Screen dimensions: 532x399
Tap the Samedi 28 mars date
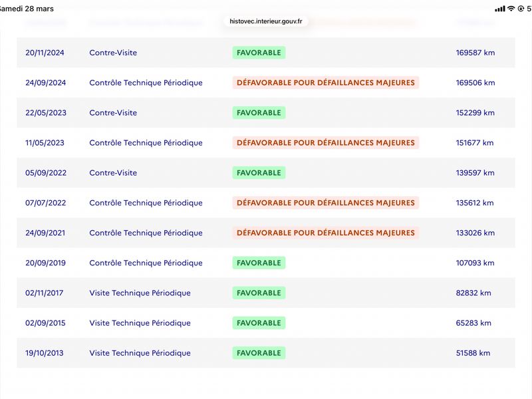(x=27, y=9)
